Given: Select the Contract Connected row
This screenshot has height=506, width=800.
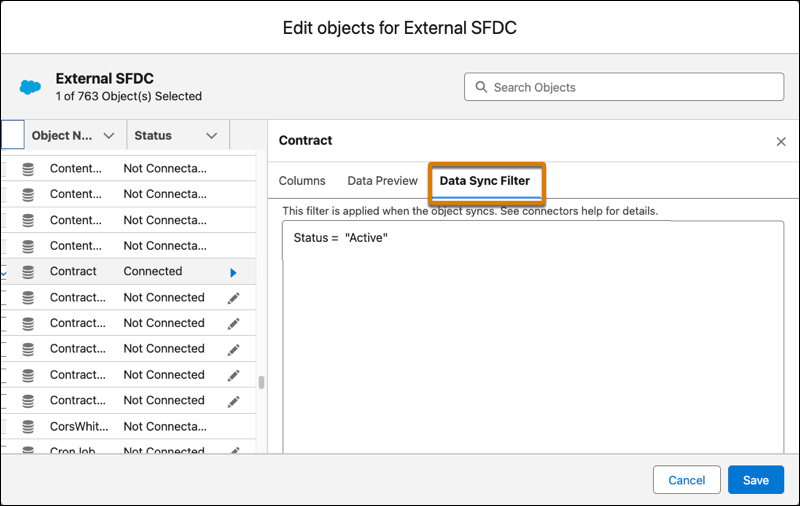Looking at the screenshot, I should (128, 271).
